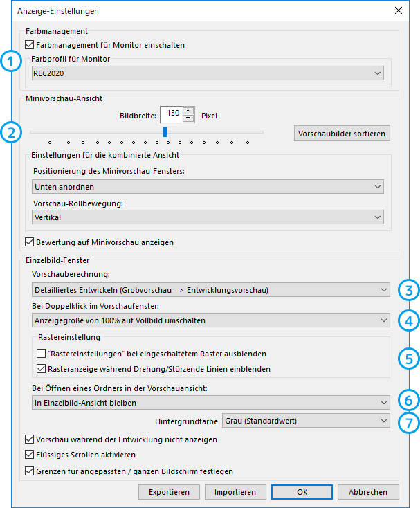Enable "Rastereinstellungen" bei eingeschaltetem Raster ausblenden

click(x=41, y=353)
